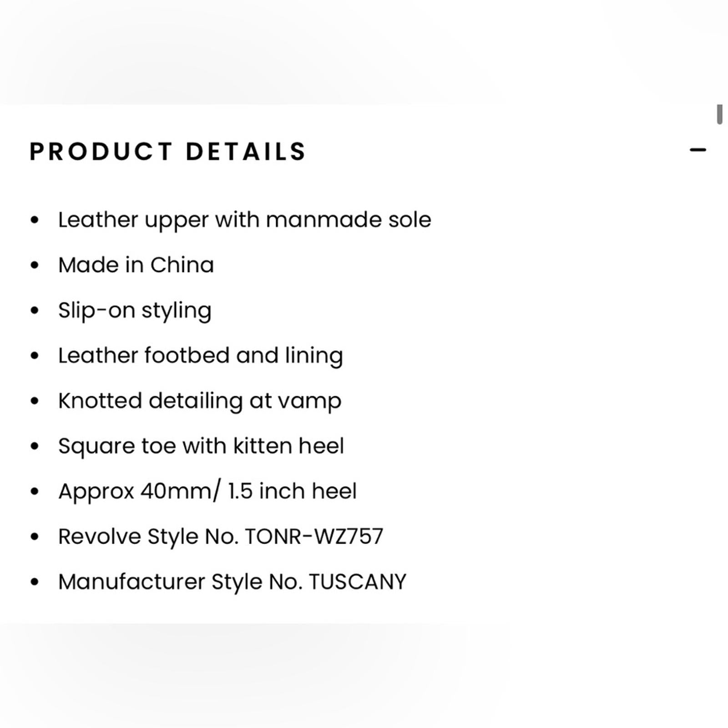Click 'Square toe with kitten heel' text
The height and width of the screenshot is (728, 728).
pyautogui.click(x=201, y=446)
